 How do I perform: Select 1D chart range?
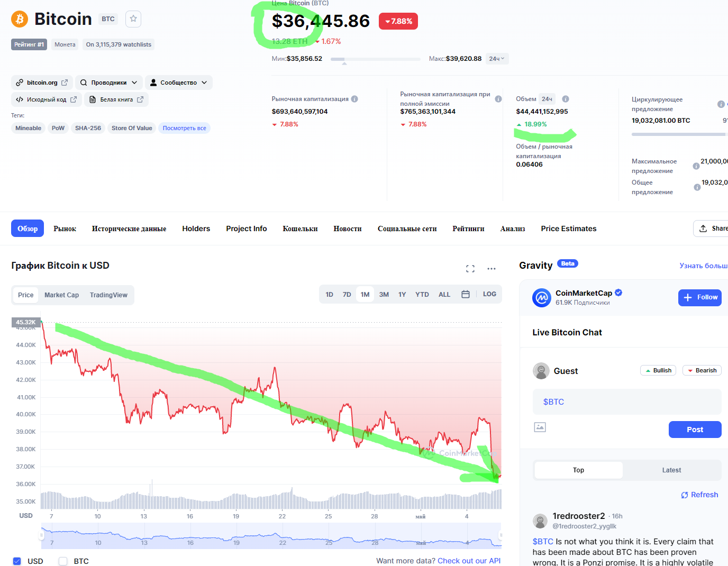[x=329, y=295]
